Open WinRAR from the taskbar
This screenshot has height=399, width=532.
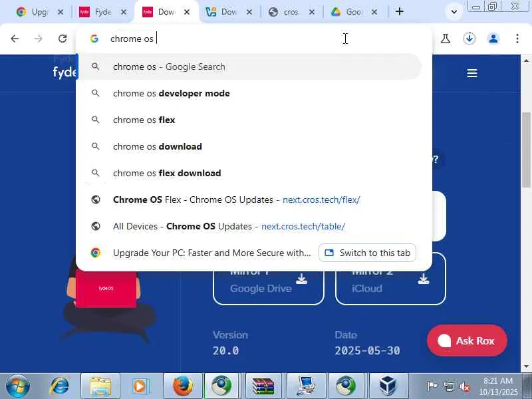pos(263,386)
